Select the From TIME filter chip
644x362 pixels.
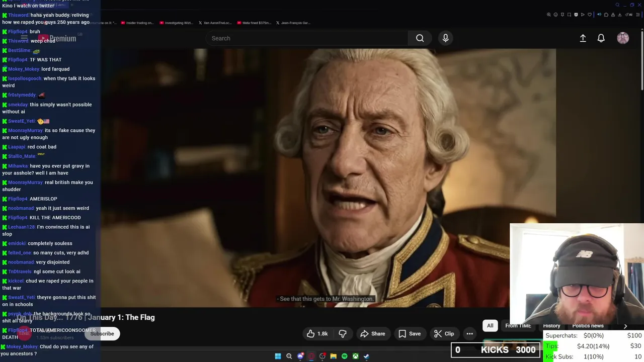point(518,326)
